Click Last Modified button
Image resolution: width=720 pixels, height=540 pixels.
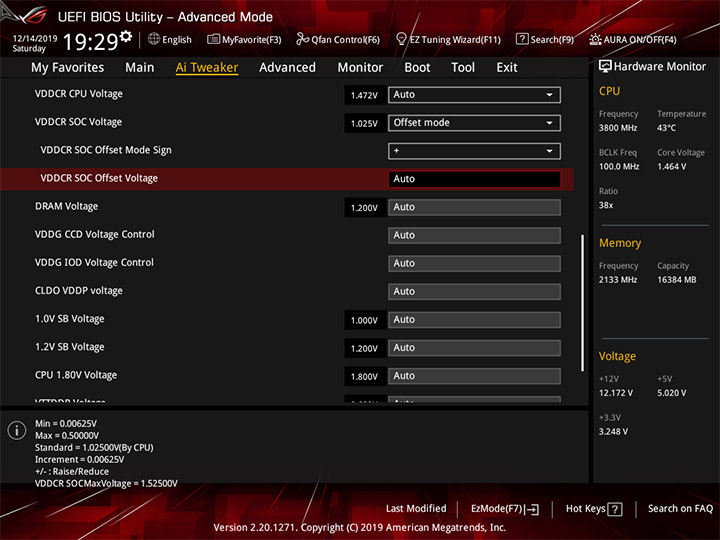[x=416, y=508]
